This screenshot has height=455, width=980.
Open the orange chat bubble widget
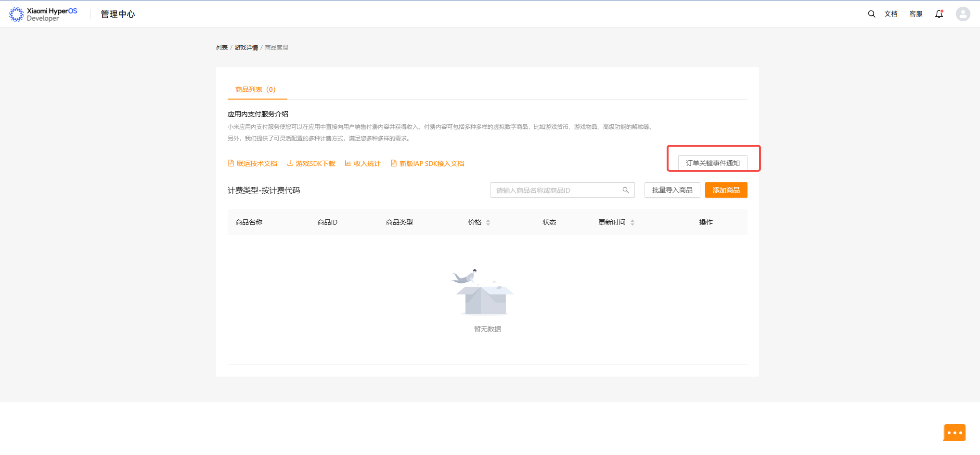tap(954, 432)
